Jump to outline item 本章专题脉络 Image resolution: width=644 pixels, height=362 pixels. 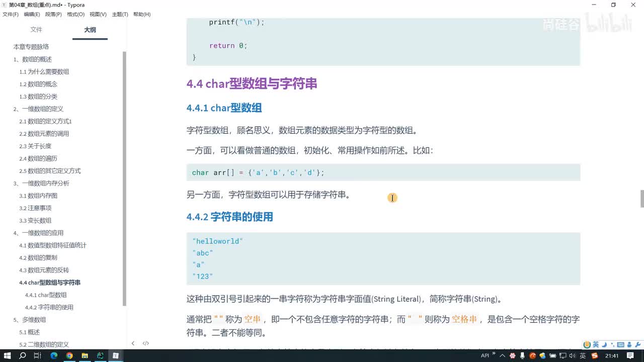(x=31, y=47)
